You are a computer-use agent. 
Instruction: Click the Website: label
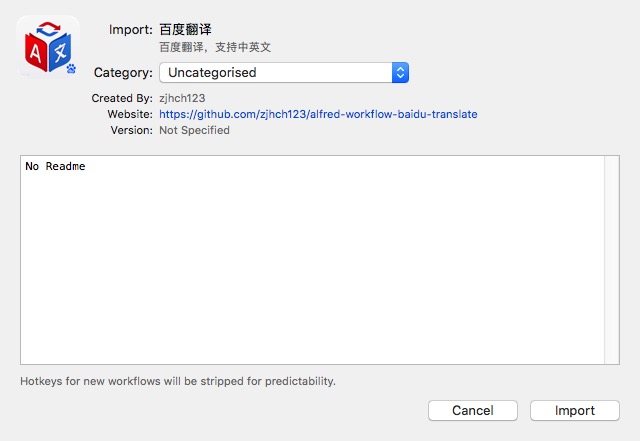pyautogui.click(x=130, y=114)
